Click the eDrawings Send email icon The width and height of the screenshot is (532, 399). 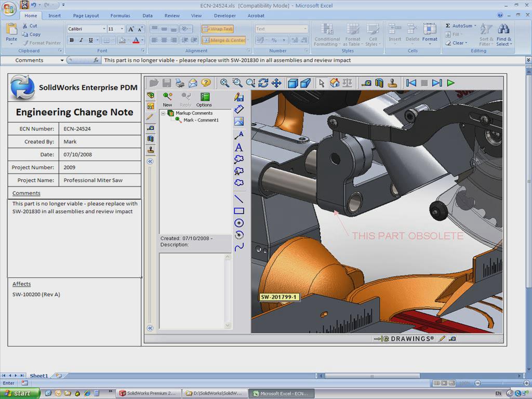point(193,83)
